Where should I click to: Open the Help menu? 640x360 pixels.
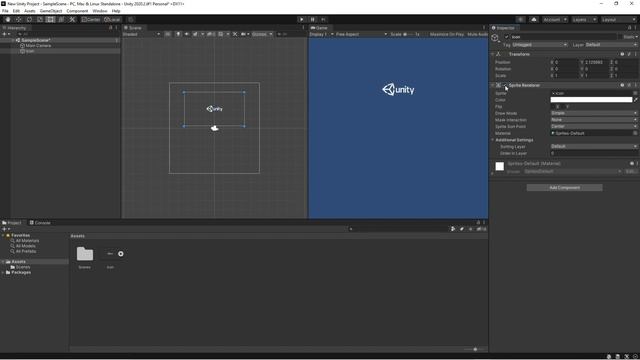coord(116,11)
